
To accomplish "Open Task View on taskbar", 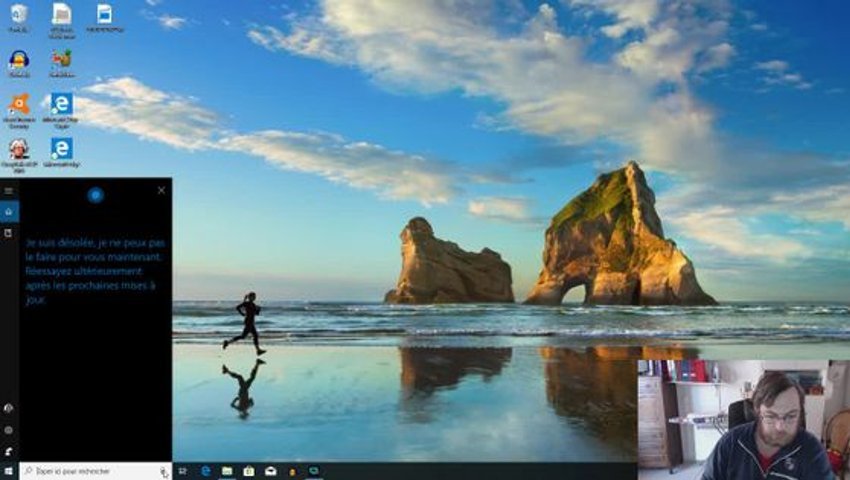I will (x=183, y=471).
